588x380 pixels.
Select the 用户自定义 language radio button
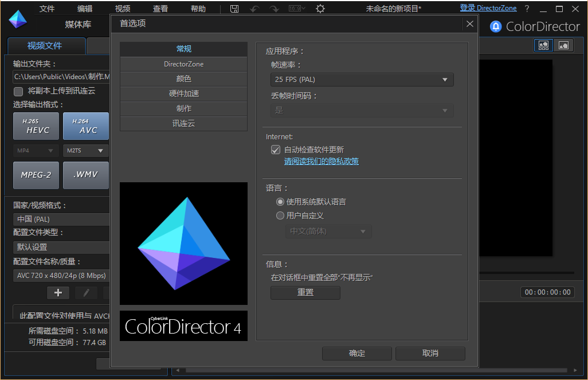click(280, 216)
